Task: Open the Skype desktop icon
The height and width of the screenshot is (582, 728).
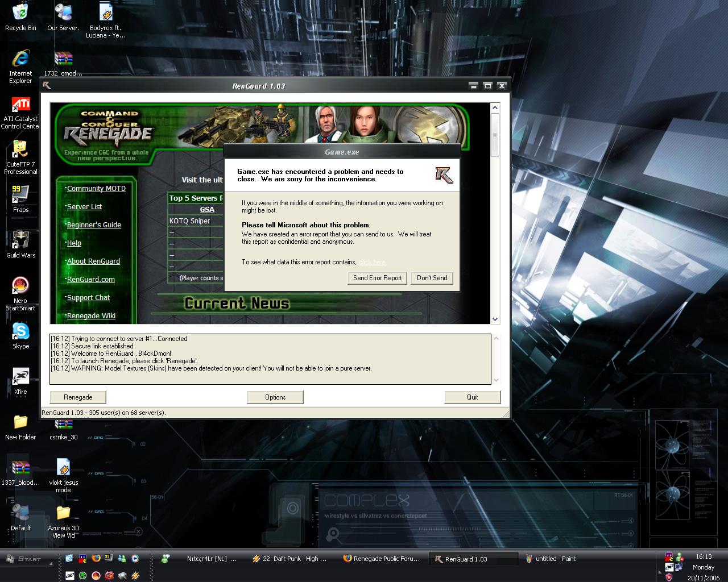Action: coord(20,331)
